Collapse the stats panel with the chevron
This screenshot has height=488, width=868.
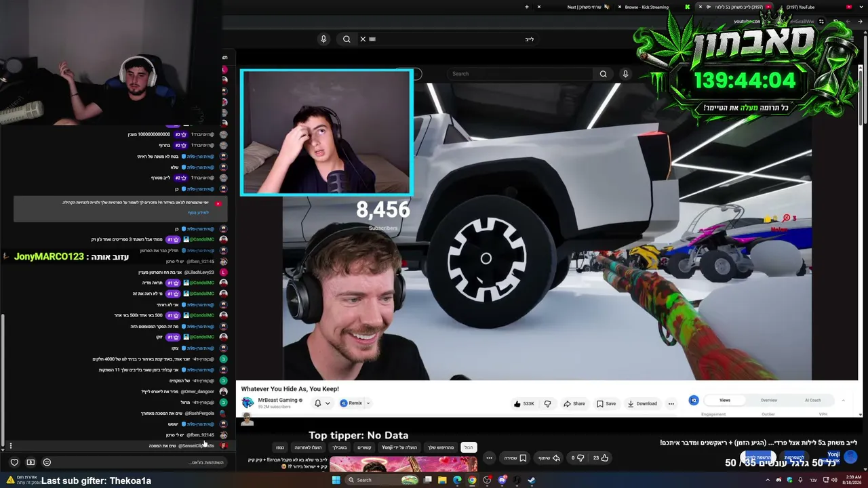click(x=844, y=400)
